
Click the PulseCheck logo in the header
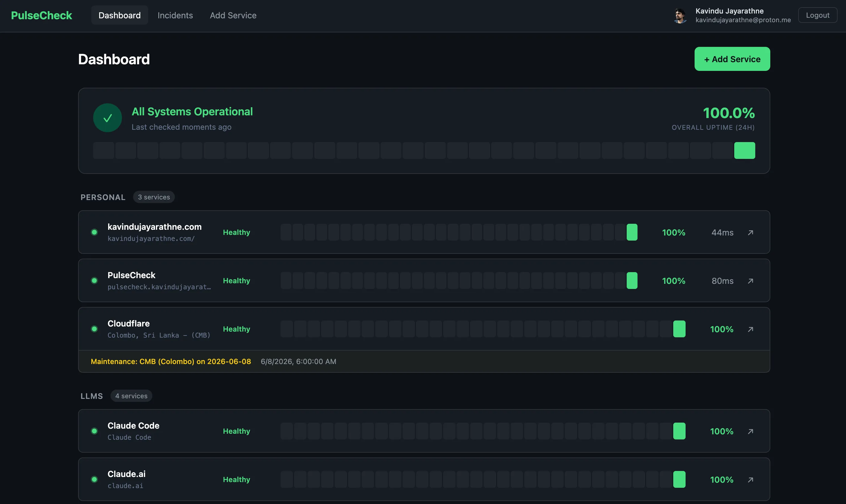[41, 15]
